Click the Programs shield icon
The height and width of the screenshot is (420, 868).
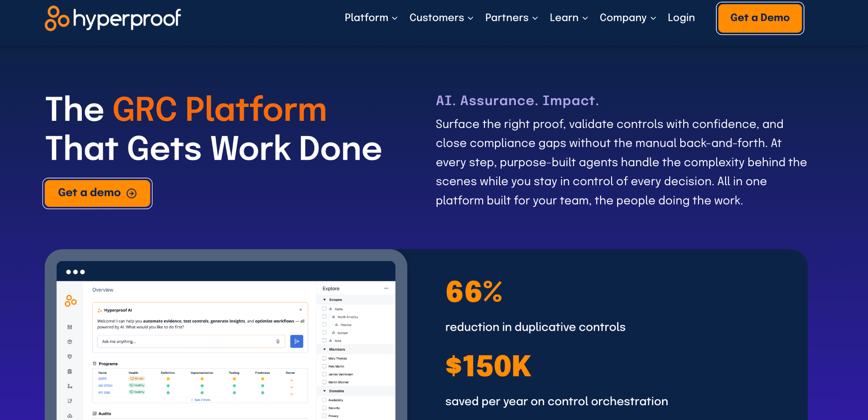(x=95, y=364)
